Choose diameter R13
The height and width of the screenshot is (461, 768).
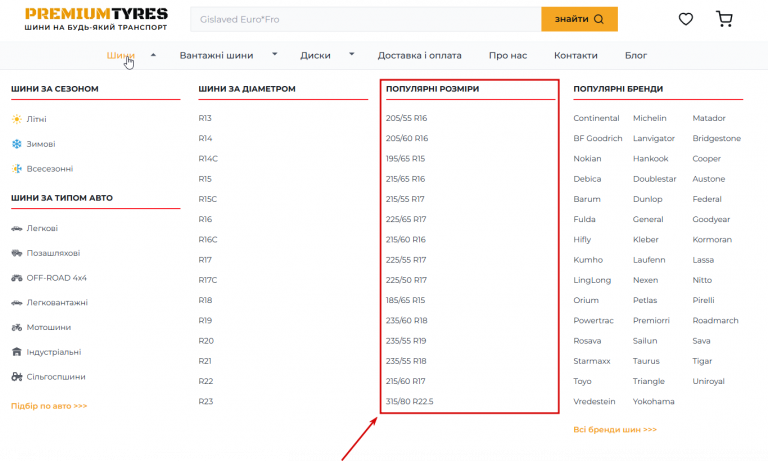click(x=205, y=118)
